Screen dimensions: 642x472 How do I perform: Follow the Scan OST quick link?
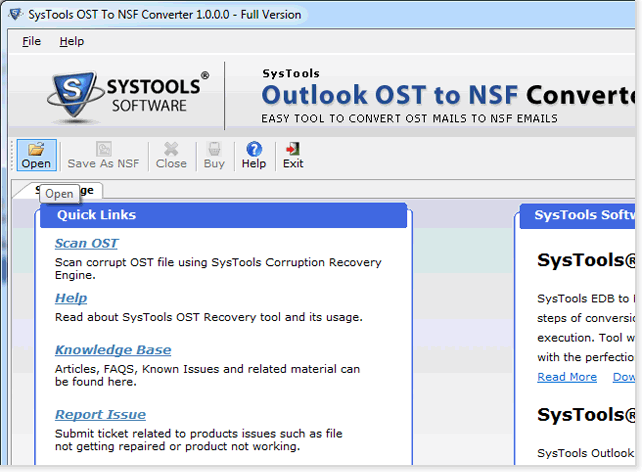86,243
